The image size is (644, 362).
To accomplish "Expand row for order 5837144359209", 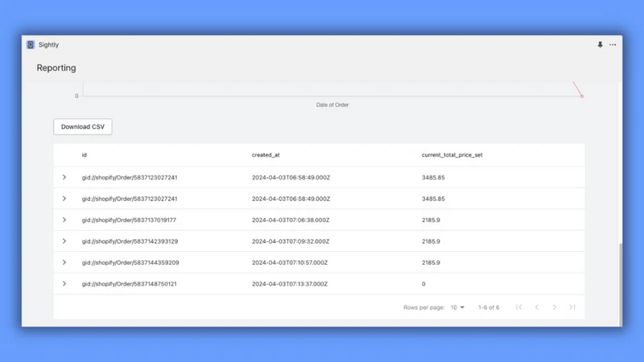I will (x=64, y=262).
